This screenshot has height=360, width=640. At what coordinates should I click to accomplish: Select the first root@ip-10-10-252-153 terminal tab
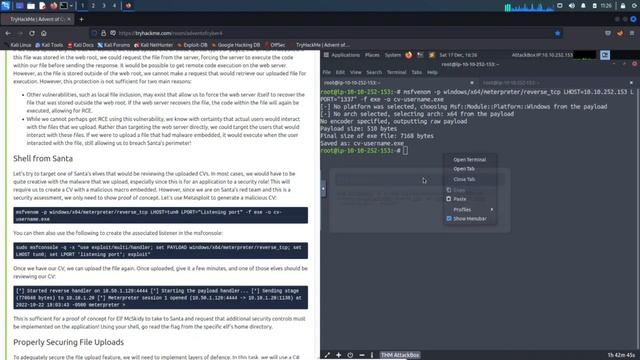pyautogui.click(x=398, y=83)
